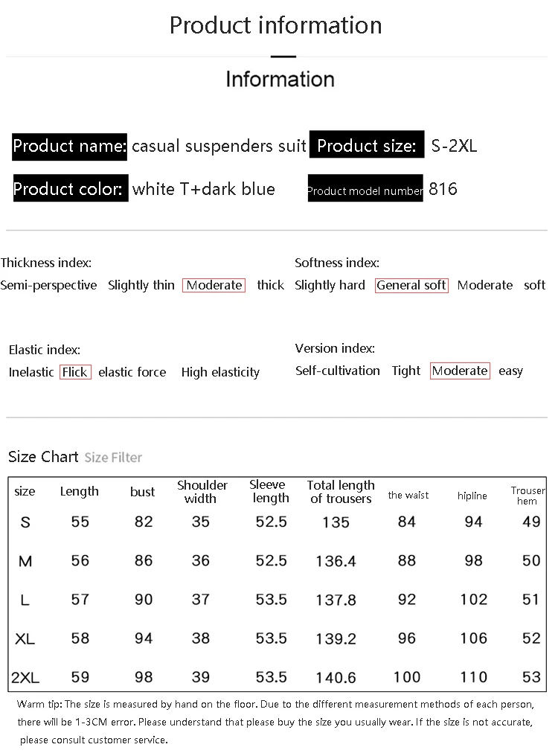Click the Size Chart heading
Screen dimensions: 558x756
click(43, 457)
